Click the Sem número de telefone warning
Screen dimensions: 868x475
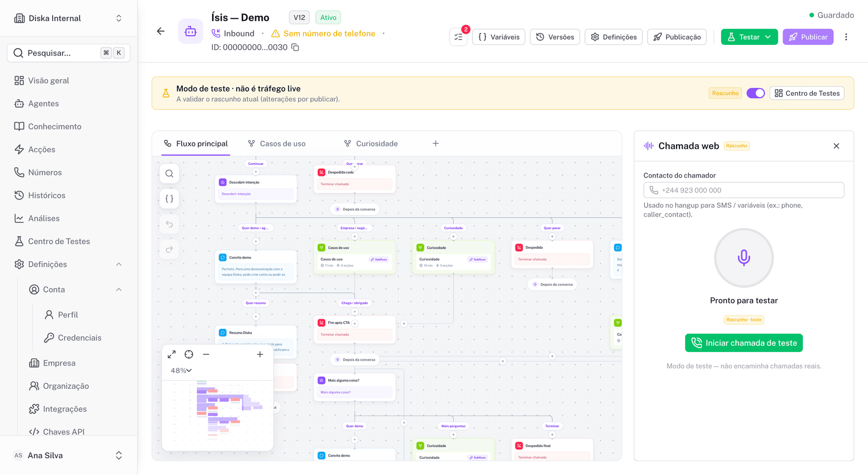323,33
